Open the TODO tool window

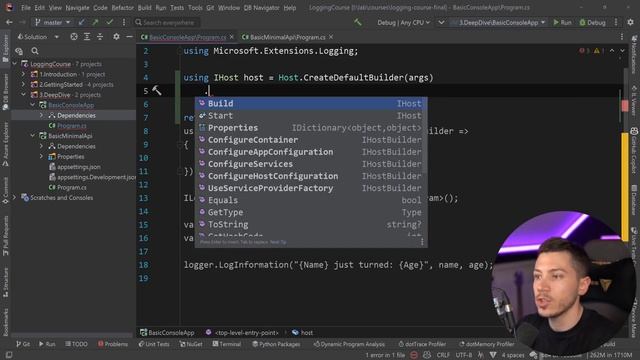tap(76, 344)
